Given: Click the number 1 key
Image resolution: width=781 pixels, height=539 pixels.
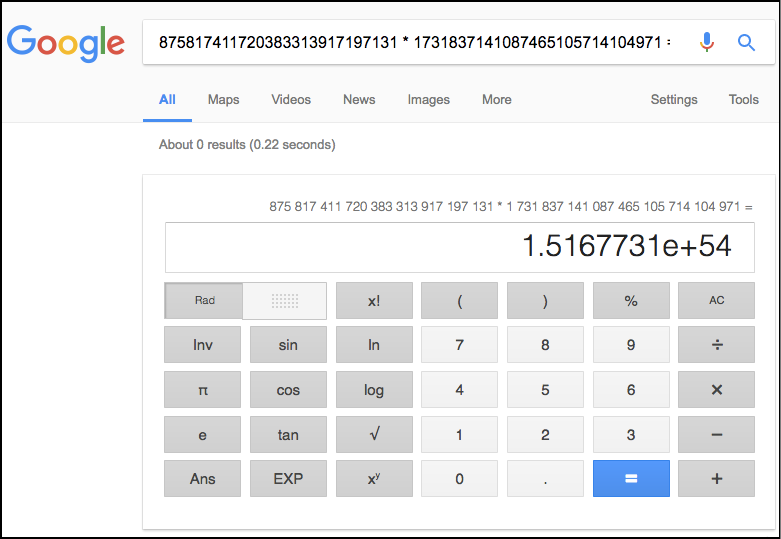Looking at the screenshot, I should point(459,434).
